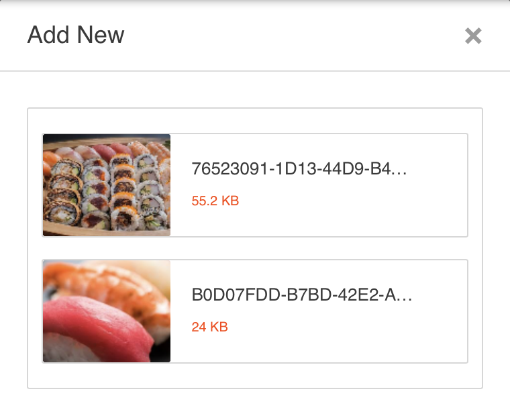Image resolution: width=510 pixels, height=420 pixels.
Task: Click the gap between the two file cards
Action: [255, 248]
